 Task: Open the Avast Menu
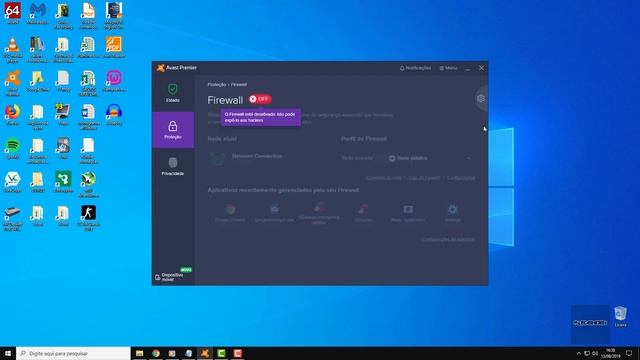pyautogui.click(x=448, y=68)
